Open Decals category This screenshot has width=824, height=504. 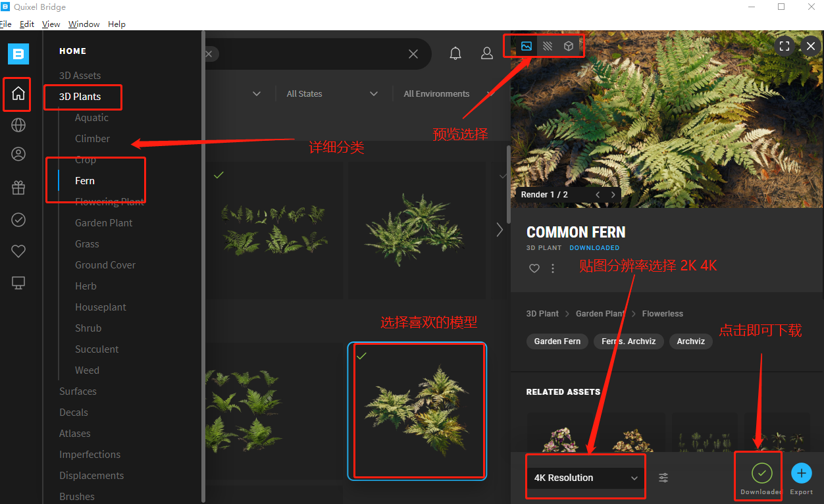74,413
